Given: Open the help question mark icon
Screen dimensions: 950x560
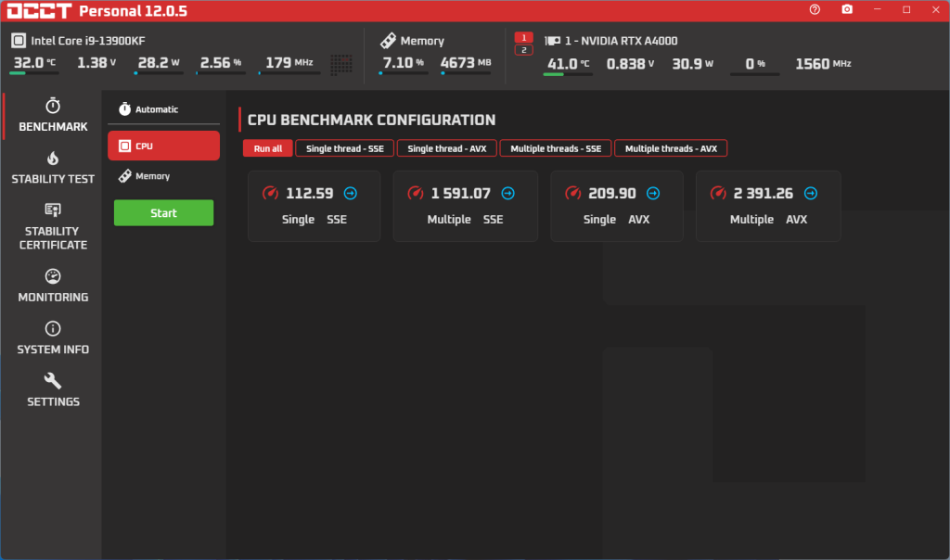Looking at the screenshot, I should (x=815, y=9).
